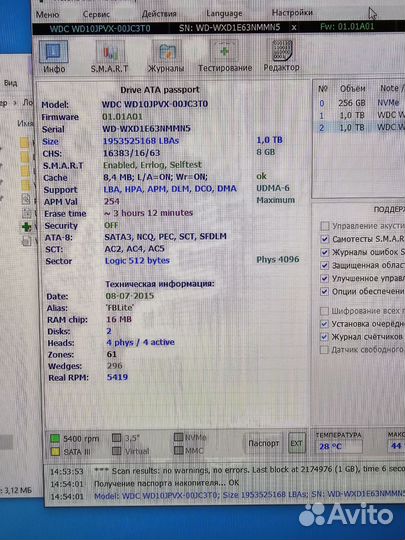Toggle the Журналы ошибок checkbox
The width and height of the screenshot is (405, 540).
click(x=324, y=252)
